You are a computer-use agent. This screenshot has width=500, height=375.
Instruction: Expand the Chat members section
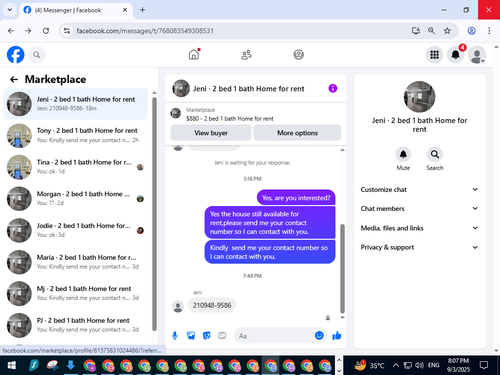click(x=419, y=208)
